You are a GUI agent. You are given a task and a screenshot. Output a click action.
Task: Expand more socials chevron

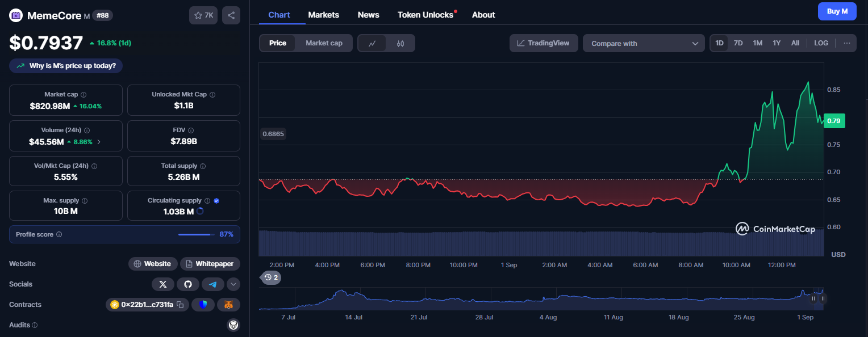click(x=233, y=284)
